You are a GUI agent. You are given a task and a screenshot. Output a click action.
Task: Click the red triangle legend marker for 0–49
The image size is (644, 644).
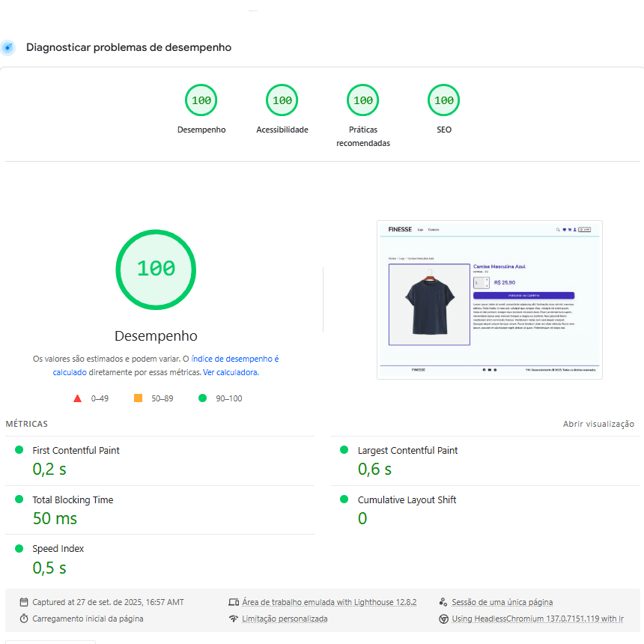click(x=78, y=398)
